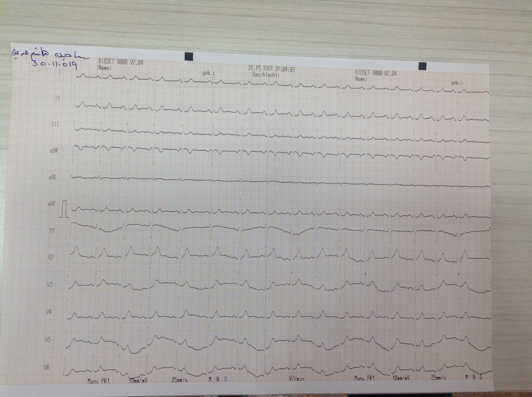The height and width of the screenshot is (397, 532).
Task: Click the V2 lead label
Action: (51, 258)
